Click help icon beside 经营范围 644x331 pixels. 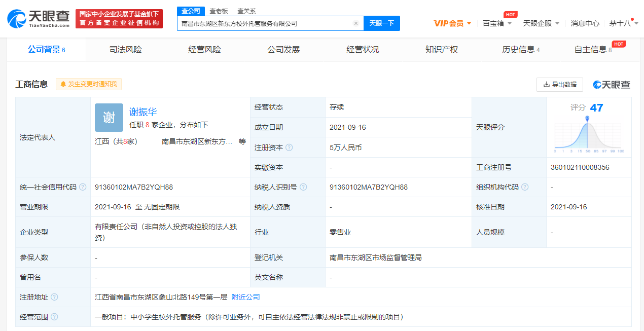54,317
